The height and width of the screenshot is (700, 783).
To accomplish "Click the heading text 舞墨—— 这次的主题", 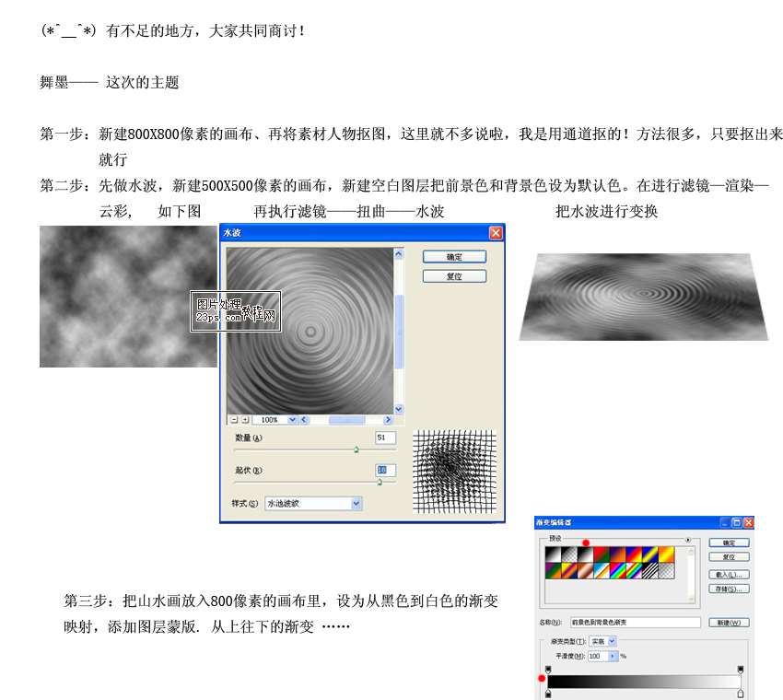I will click(110, 82).
